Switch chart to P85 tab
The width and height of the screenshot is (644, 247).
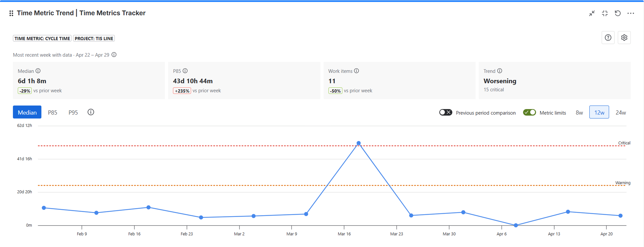click(x=53, y=112)
